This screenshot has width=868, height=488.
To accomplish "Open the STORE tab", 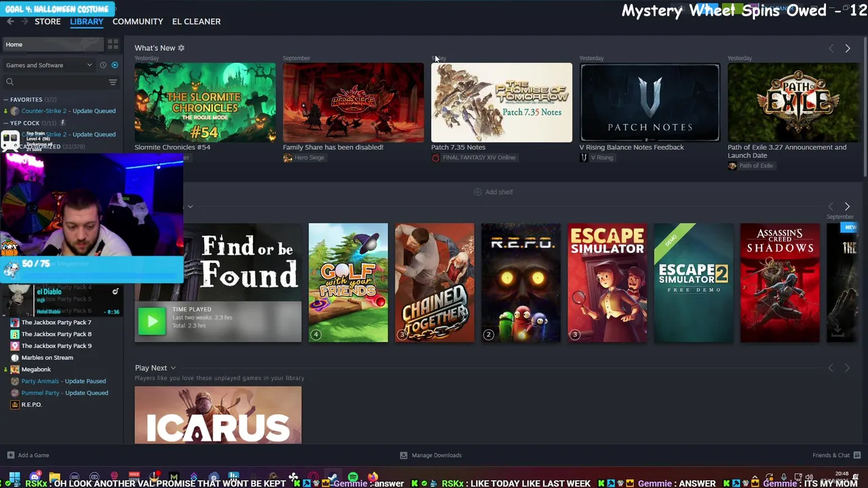I will coord(47,22).
